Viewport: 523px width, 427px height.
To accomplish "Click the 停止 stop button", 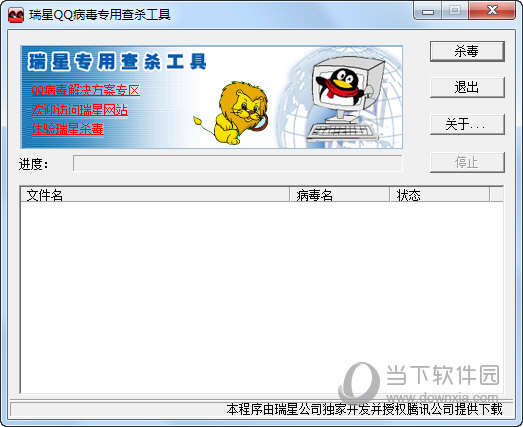I will pos(467,162).
